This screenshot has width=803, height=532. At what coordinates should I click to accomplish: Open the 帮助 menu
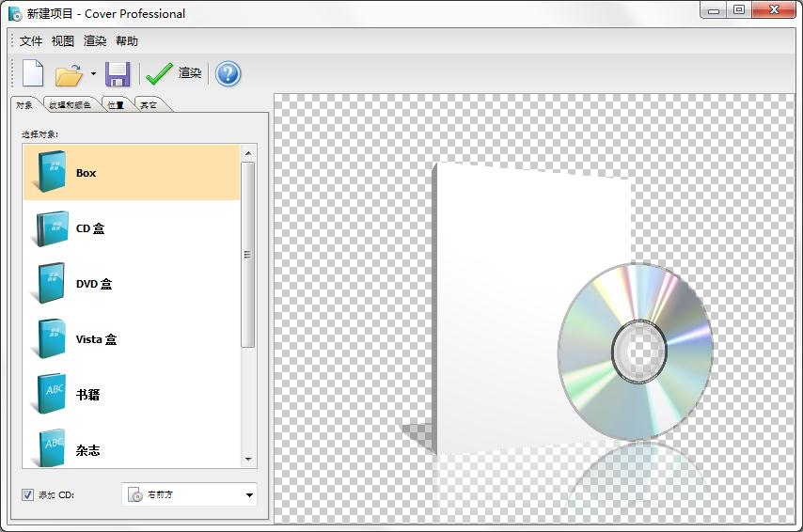coord(127,41)
